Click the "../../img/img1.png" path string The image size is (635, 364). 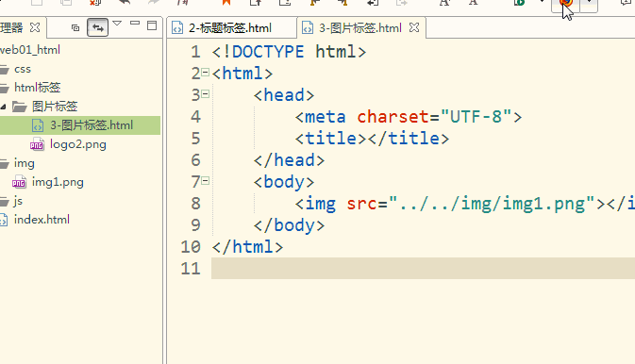click(x=492, y=204)
